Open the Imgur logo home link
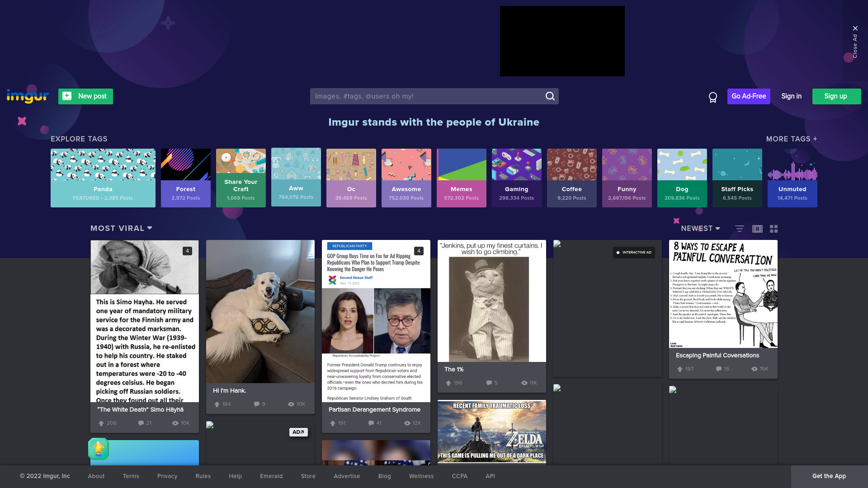 point(28,96)
